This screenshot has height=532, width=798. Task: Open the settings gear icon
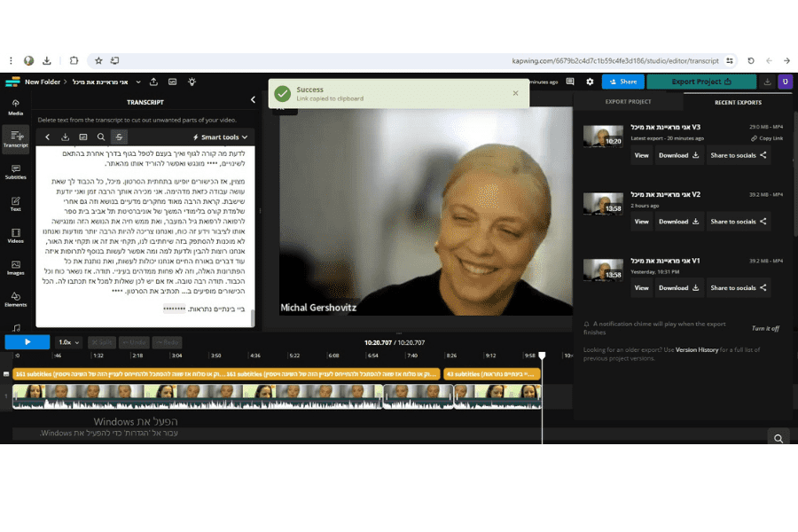[x=591, y=82]
